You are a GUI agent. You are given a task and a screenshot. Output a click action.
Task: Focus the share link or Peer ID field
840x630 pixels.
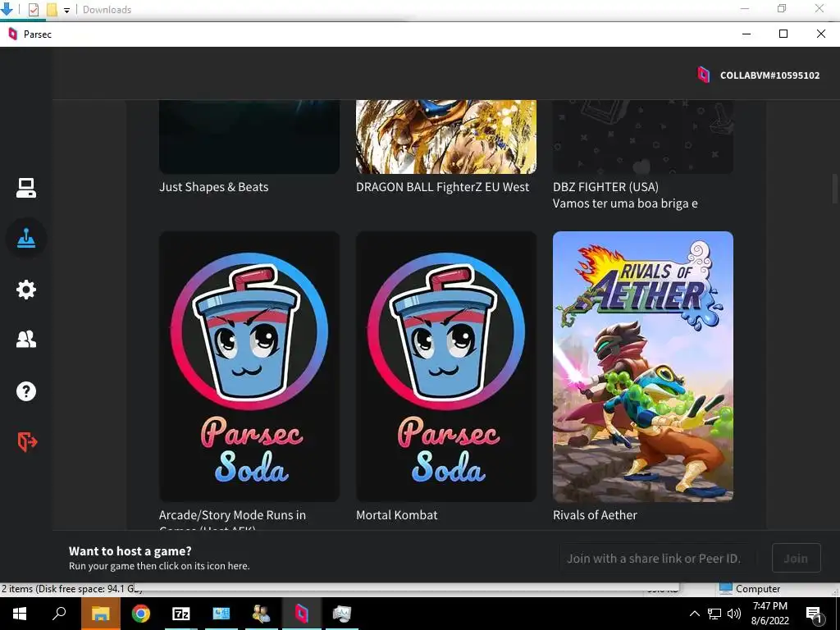(x=658, y=558)
